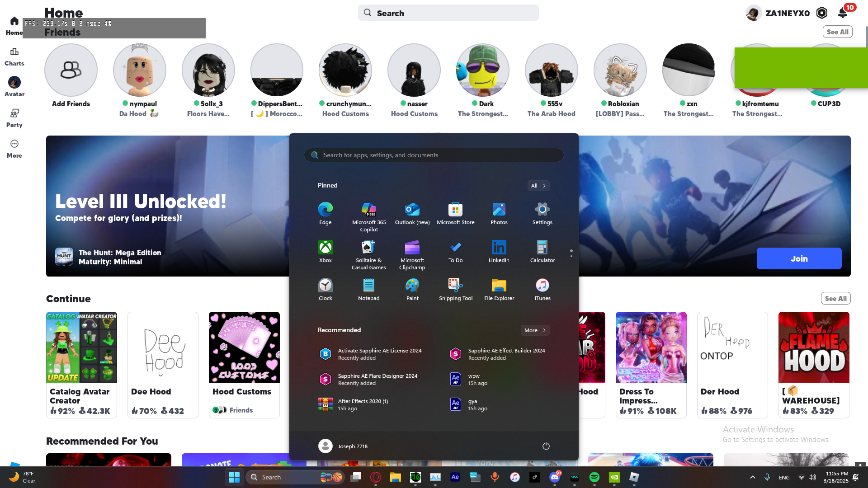The image size is (868, 488).
Task: Launch Notepad from the Start menu
Action: (x=369, y=289)
